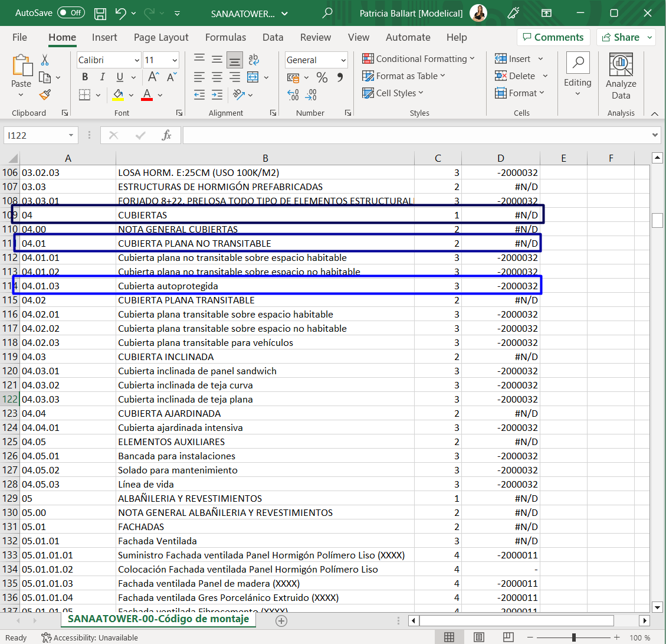Switch to Page Break Preview icon
The image size is (666, 644).
508,637
